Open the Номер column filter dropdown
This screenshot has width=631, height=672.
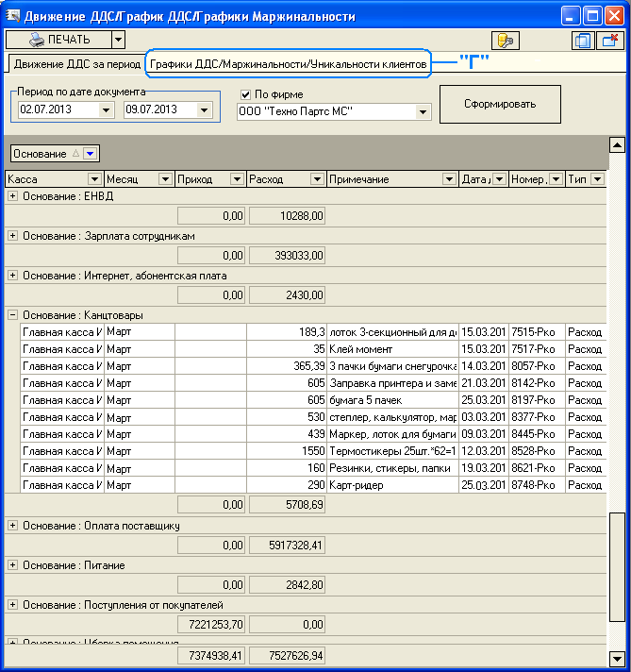556,179
